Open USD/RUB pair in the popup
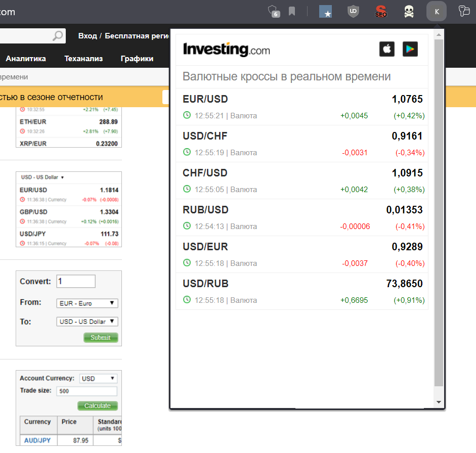Image resolution: width=476 pixels, height=453 pixels. [x=205, y=284]
